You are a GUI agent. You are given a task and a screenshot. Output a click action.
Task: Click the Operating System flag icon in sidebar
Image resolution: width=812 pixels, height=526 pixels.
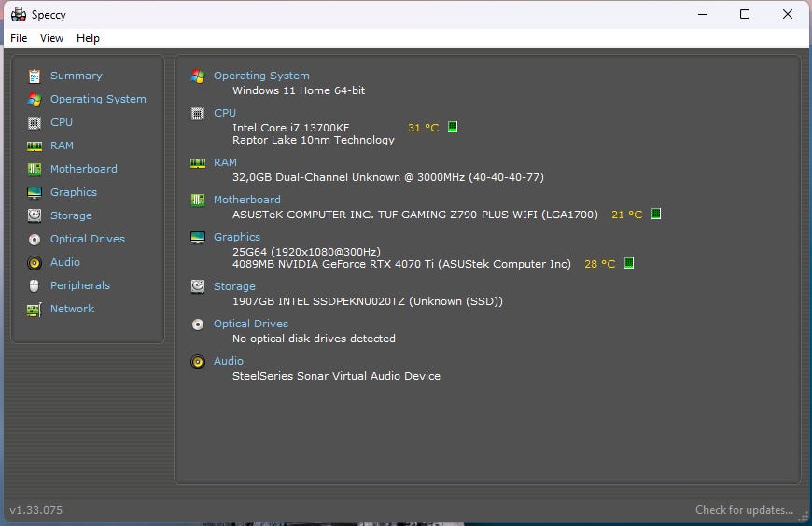[35, 100]
